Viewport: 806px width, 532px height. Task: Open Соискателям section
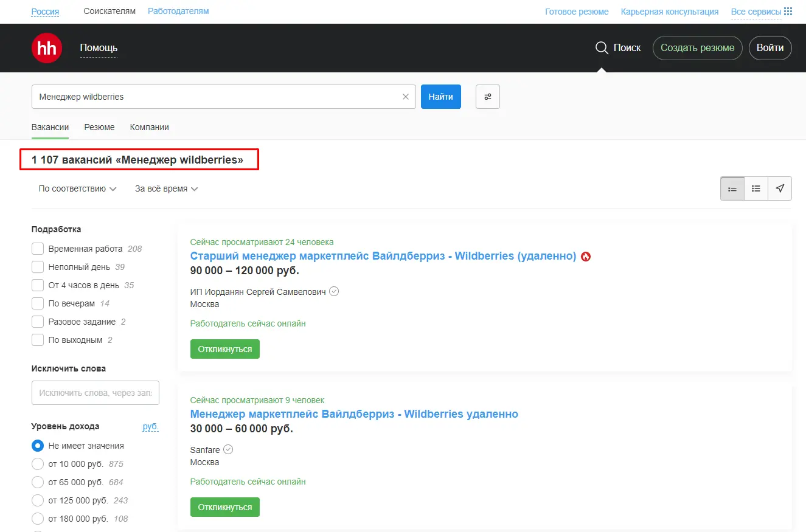point(109,11)
